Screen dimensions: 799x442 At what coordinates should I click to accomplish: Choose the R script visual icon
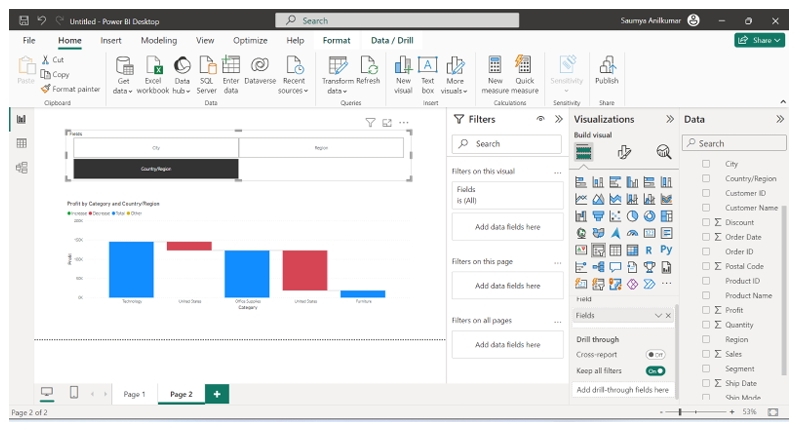point(648,250)
